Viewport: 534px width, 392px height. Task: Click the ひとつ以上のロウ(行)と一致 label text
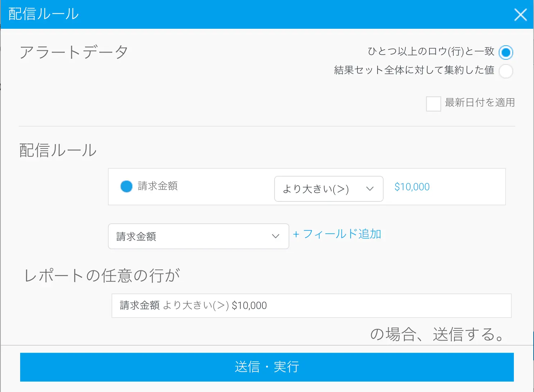[431, 51]
